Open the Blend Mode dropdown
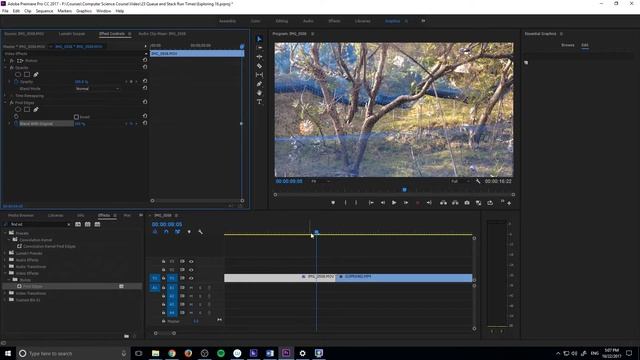 (x=98, y=89)
